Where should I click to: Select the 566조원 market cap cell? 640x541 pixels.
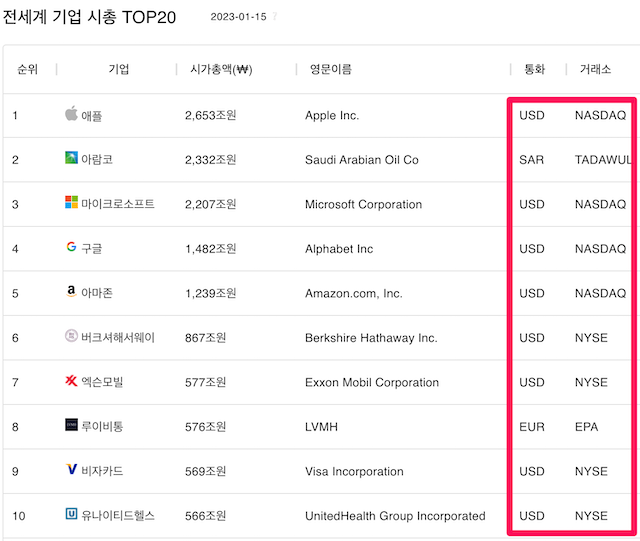click(x=205, y=515)
